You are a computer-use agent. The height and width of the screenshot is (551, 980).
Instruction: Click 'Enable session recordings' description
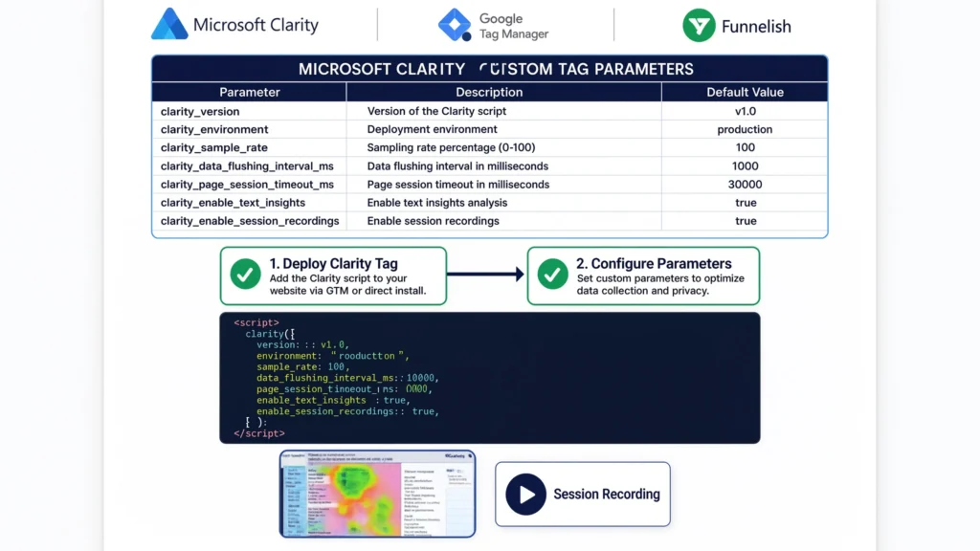pos(434,221)
